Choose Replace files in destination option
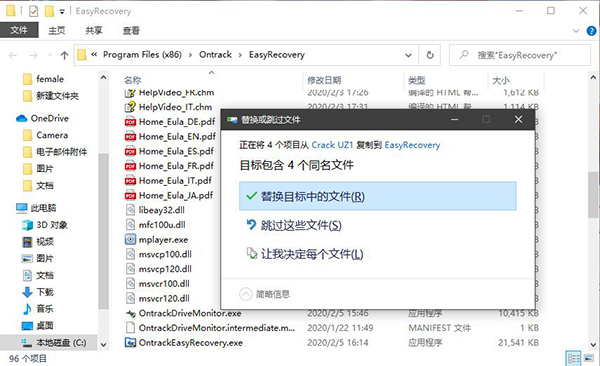 pos(377,196)
